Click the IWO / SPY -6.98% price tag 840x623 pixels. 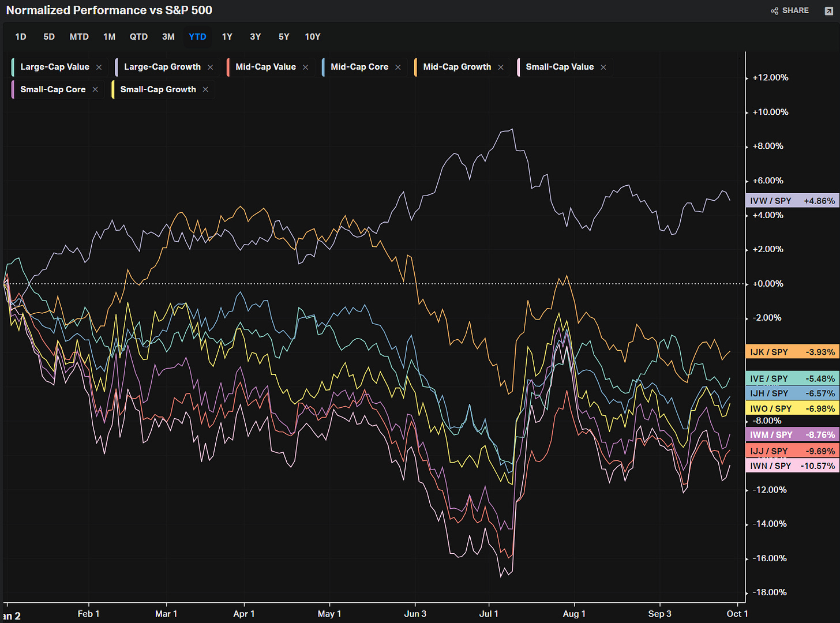[x=792, y=408]
